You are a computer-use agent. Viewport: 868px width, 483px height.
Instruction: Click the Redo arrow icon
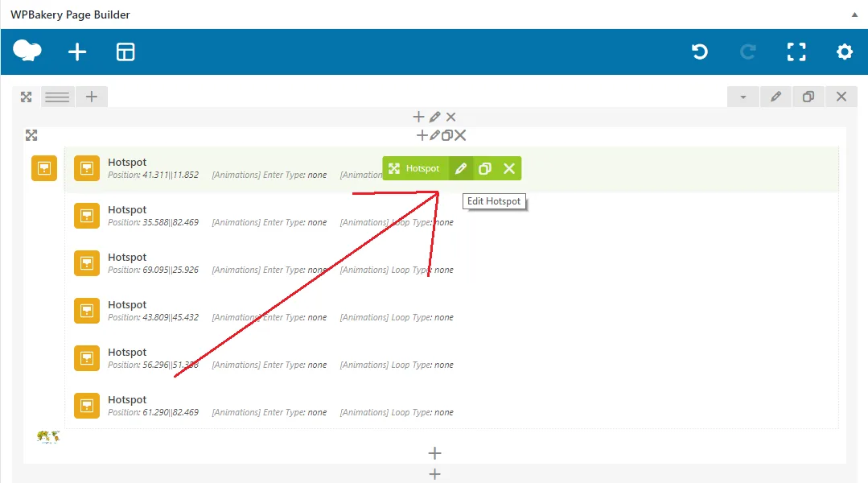(748, 52)
